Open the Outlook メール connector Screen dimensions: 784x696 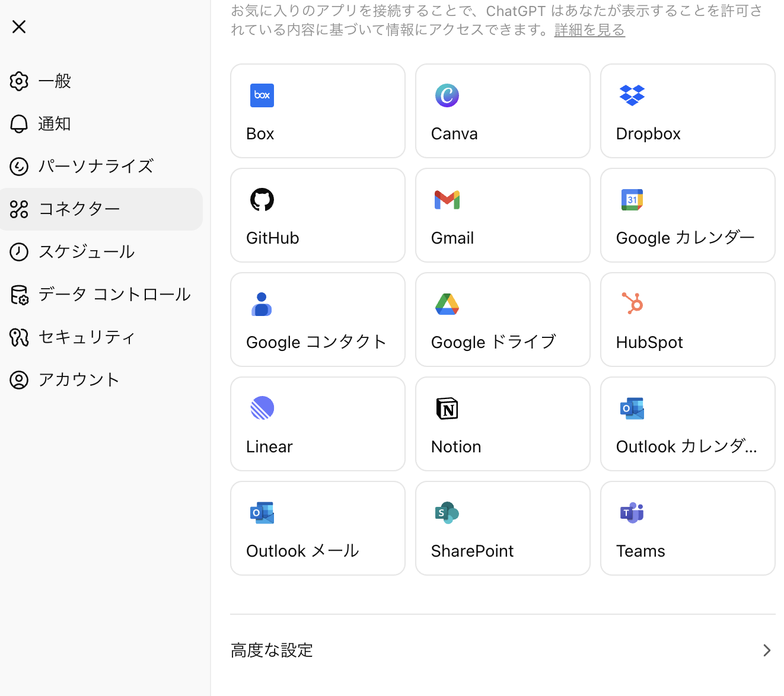[317, 528]
